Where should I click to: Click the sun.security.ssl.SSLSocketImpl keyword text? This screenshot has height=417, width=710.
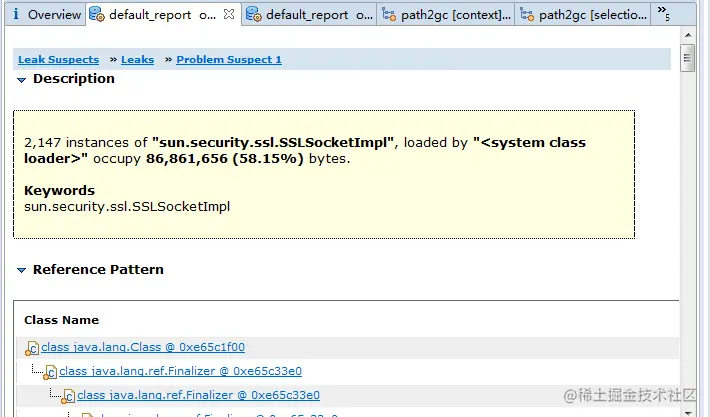pos(127,207)
